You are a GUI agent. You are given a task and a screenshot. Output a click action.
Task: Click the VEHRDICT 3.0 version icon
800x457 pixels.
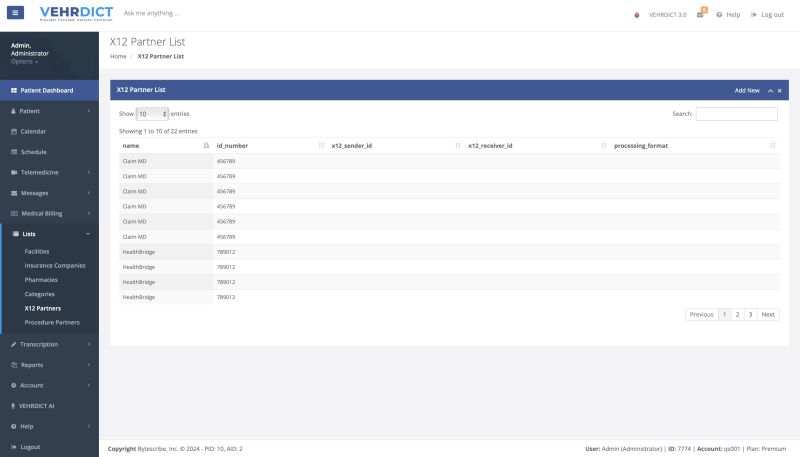click(x=638, y=15)
